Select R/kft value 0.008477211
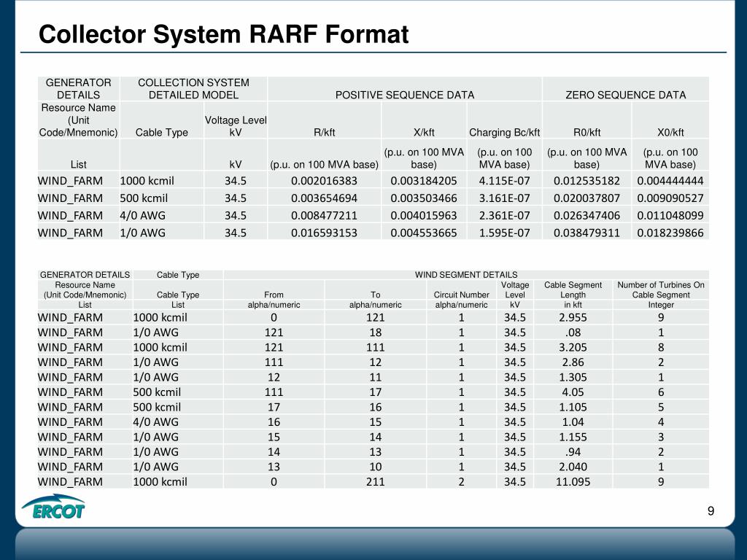 pyautogui.click(x=324, y=216)
